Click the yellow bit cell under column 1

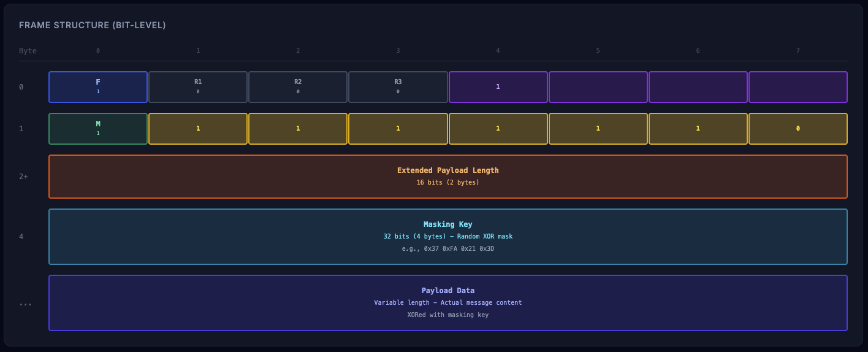(x=198, y=129)
